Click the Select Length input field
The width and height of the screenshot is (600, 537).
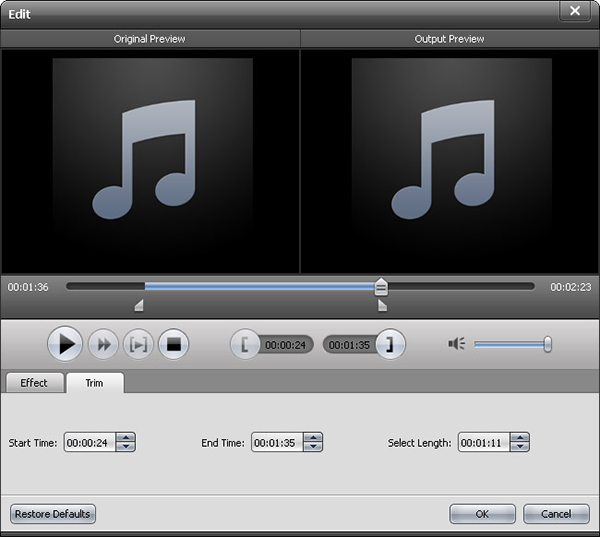pyautogui.click(x=484, y=442)
